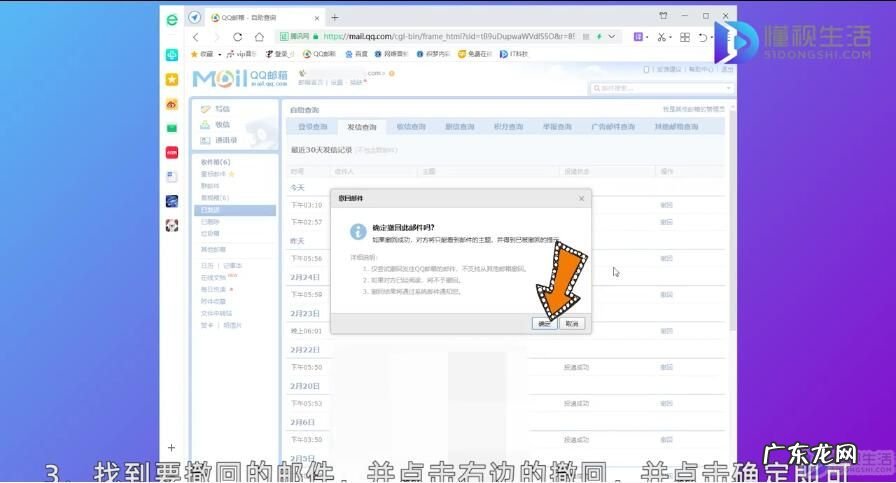Cancel the recall with 取消 button
The height and width of the screenshot is (483, 896).
tap(571, 324)
